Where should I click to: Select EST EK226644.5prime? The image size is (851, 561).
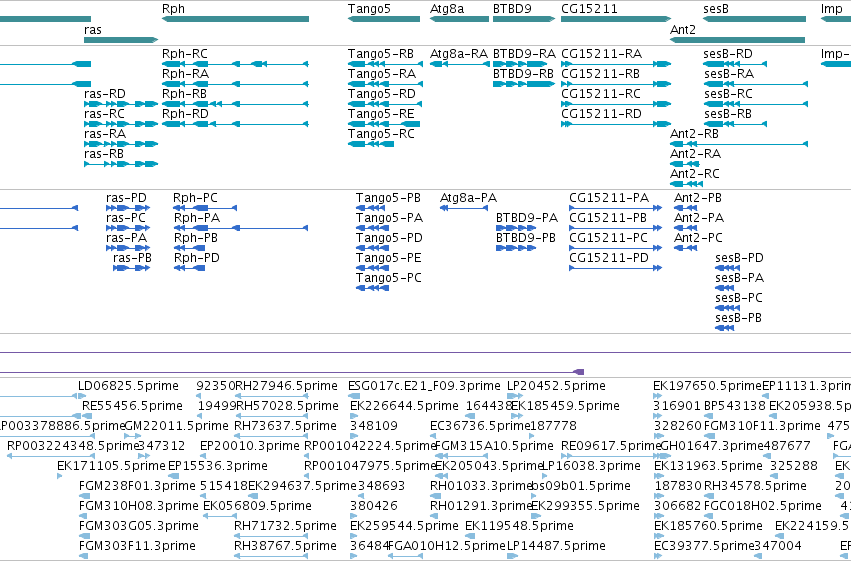click(354, 416)
